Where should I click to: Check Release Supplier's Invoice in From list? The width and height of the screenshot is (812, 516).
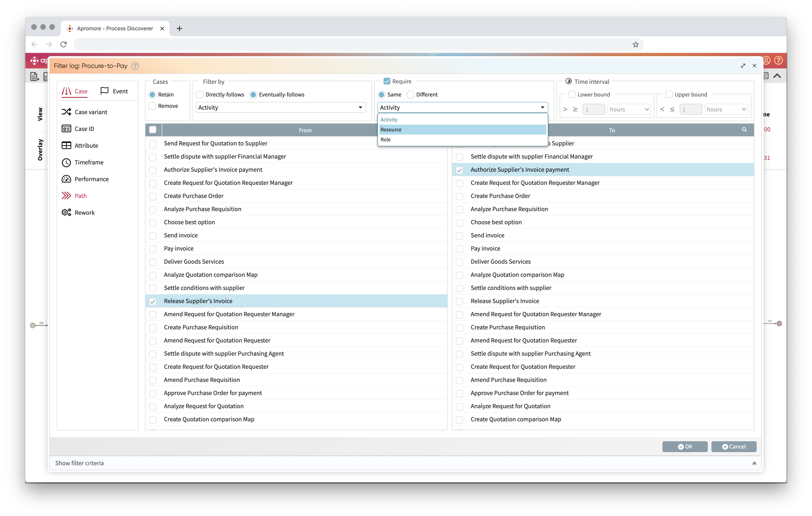pyautogui.click(x=155, y=301)
